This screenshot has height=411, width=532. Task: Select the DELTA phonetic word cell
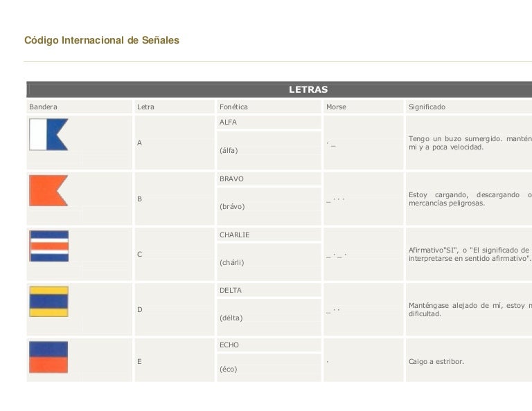tap(231, 291)
